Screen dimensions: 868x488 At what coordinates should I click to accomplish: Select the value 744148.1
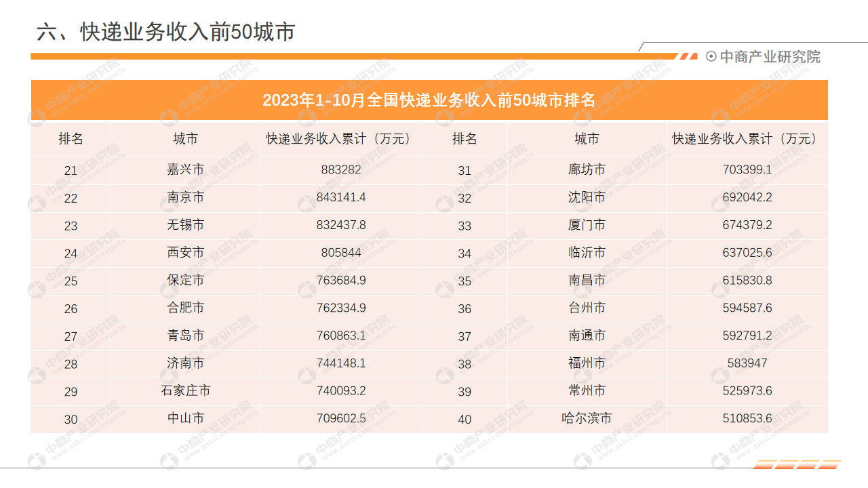point(341,363)
